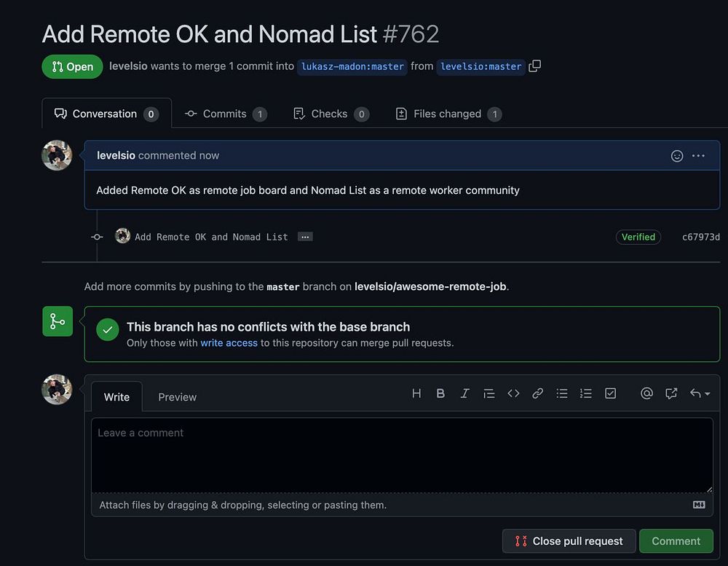Insert a task list checkbox
The image size is (728, 566).
point(611,393)
